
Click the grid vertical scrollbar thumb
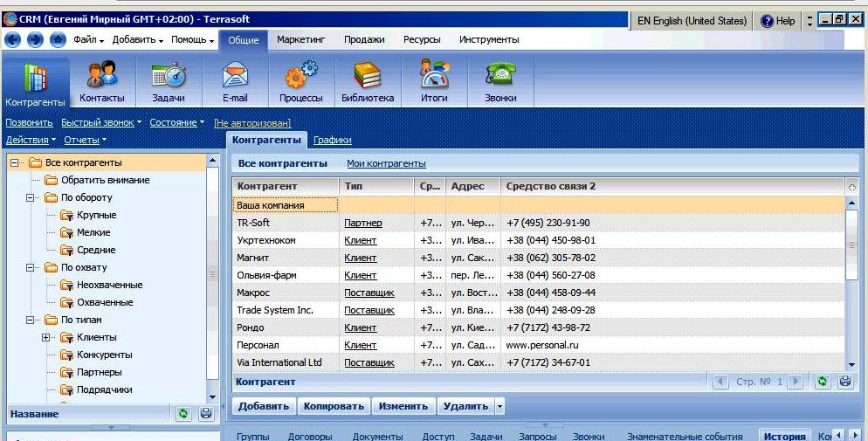pos(851,244)
